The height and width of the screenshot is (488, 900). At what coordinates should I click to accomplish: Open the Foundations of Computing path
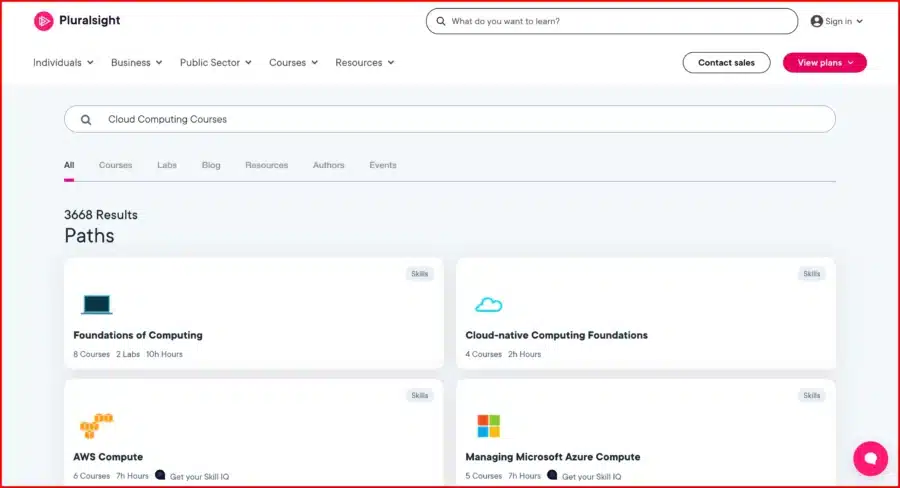138,335
